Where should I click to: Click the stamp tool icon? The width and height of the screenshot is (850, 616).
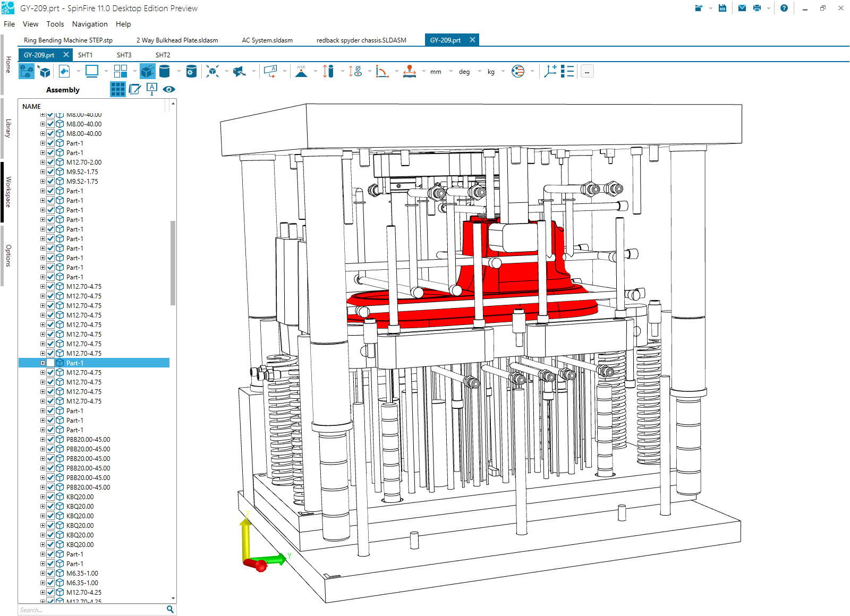[410, 71]
